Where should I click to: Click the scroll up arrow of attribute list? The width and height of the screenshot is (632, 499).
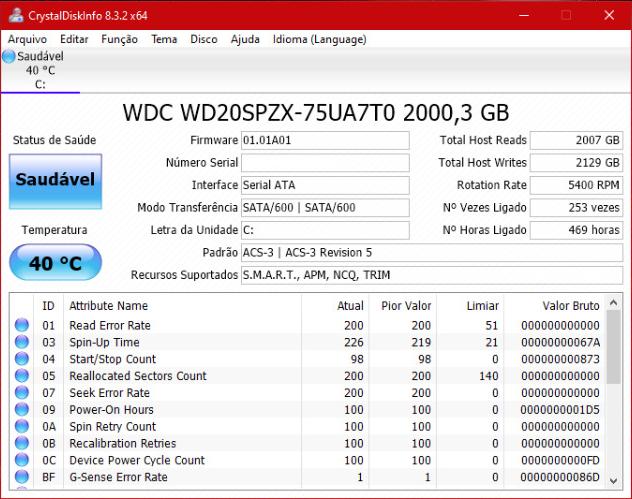(613, 302)
